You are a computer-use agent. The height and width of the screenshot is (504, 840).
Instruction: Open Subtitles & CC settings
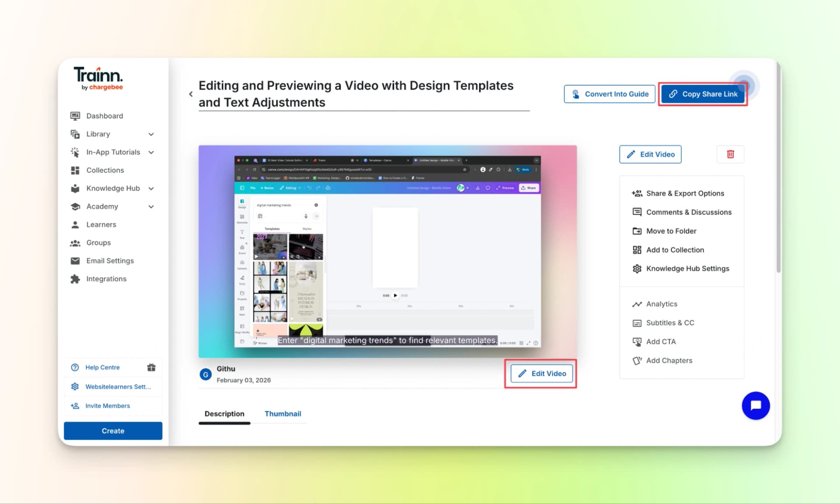click(x=669, y=323)
